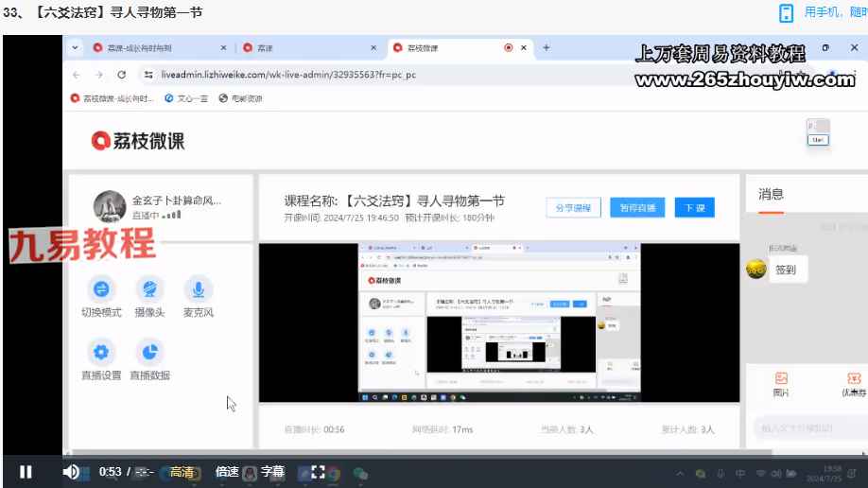Click the 下课 end class button
Image resolution: width=868 pixels, height=488 pixels.
tap(695, 208)
